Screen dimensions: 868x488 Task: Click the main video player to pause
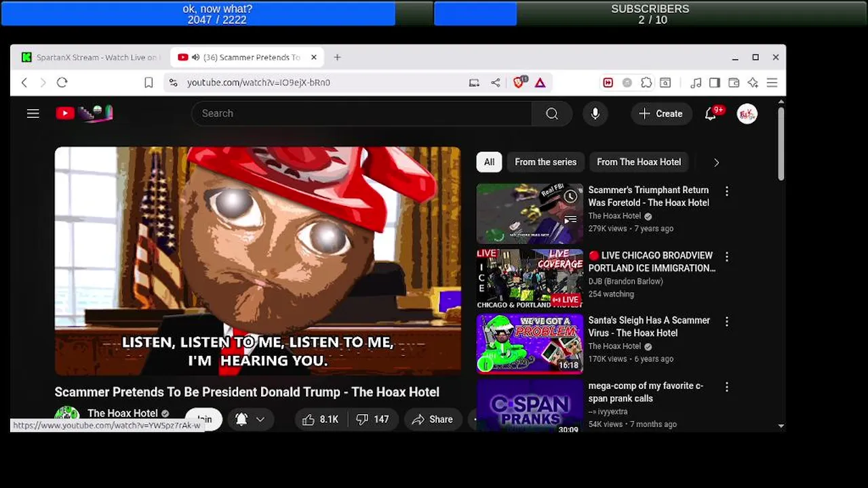click(258, 261)
